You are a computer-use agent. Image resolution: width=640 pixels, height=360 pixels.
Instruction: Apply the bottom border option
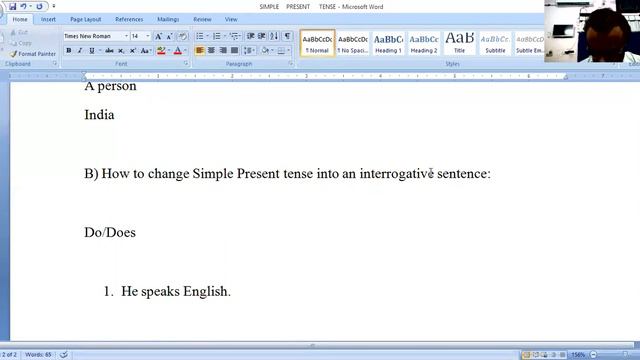(x=281, y=51)
